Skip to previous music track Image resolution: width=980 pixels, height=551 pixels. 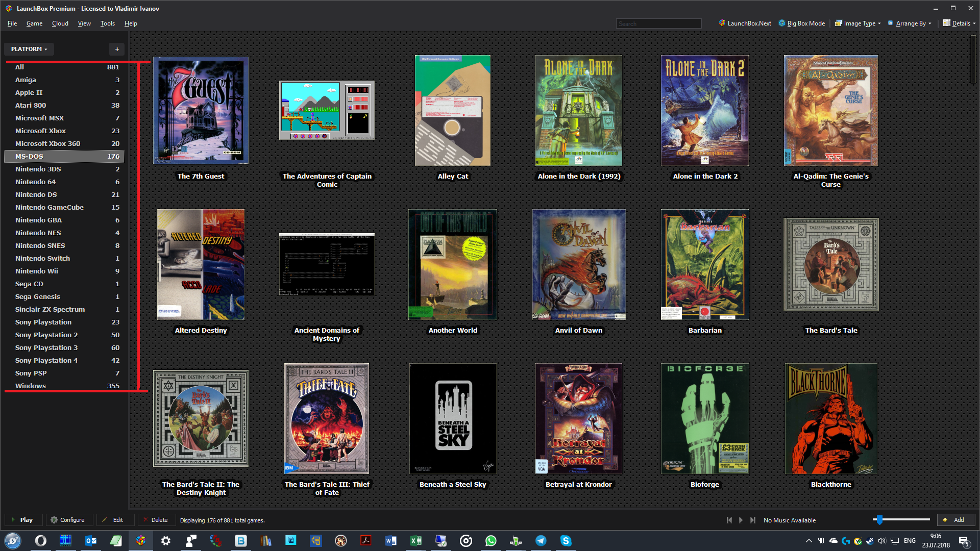(729, 520)
